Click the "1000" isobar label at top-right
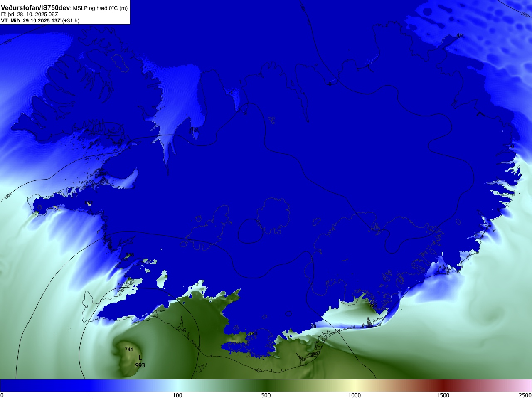Screen dimensions: 532x399 tap(525, 14)
